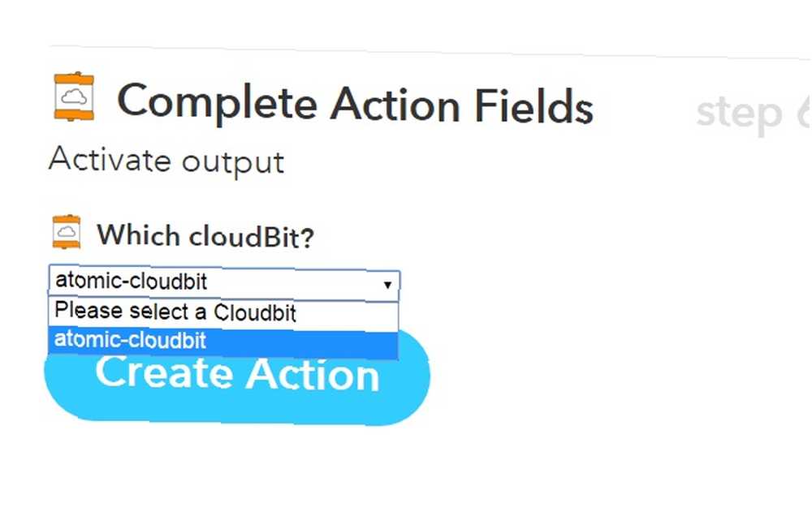Click the Create Action button
The width and height of the screenshot is (812, 520).
[237, 376]
